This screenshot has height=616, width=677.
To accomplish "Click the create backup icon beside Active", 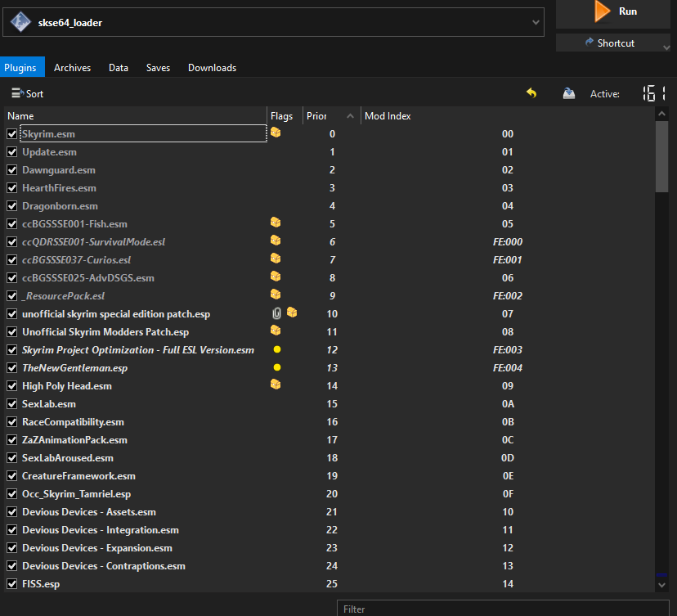I will (568, 93).
